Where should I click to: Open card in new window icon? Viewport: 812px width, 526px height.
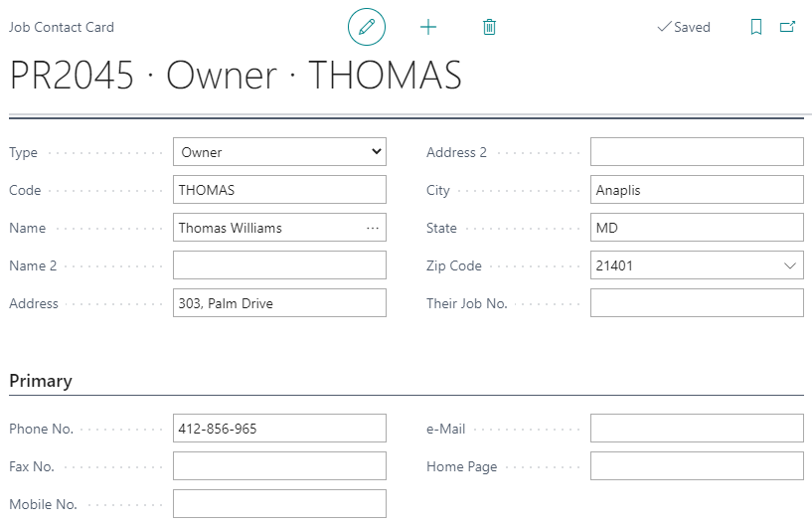point(787,27)
